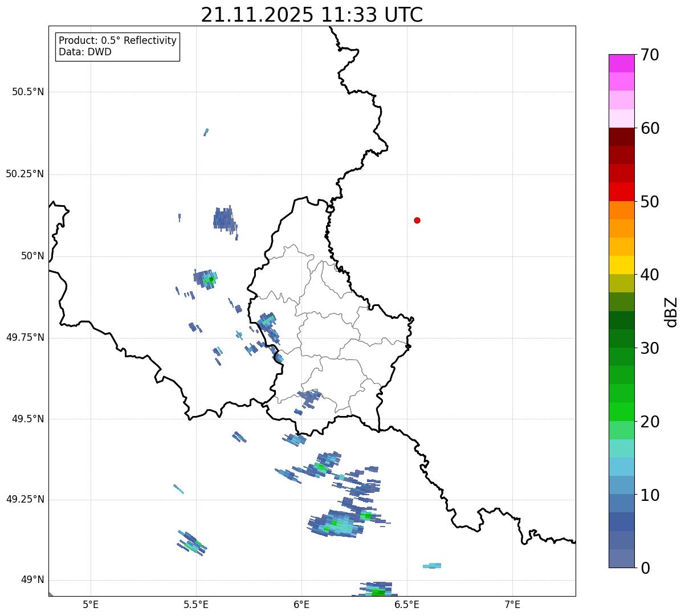Click the 49.75°N latitude label

(25, 337)
